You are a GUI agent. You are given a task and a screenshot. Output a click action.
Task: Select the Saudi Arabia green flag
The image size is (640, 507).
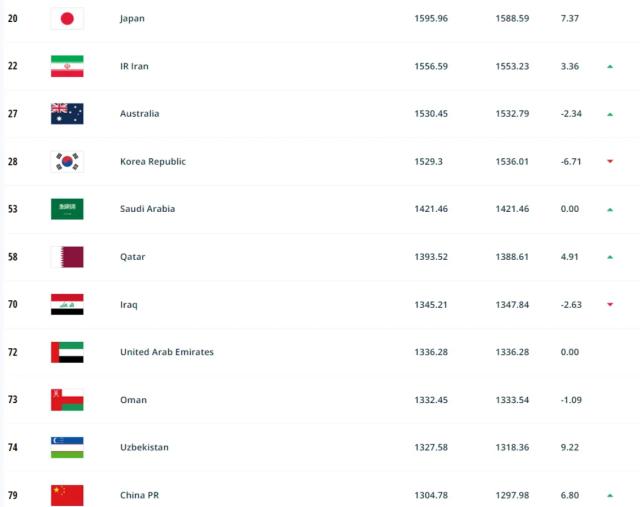click(67, 209)
